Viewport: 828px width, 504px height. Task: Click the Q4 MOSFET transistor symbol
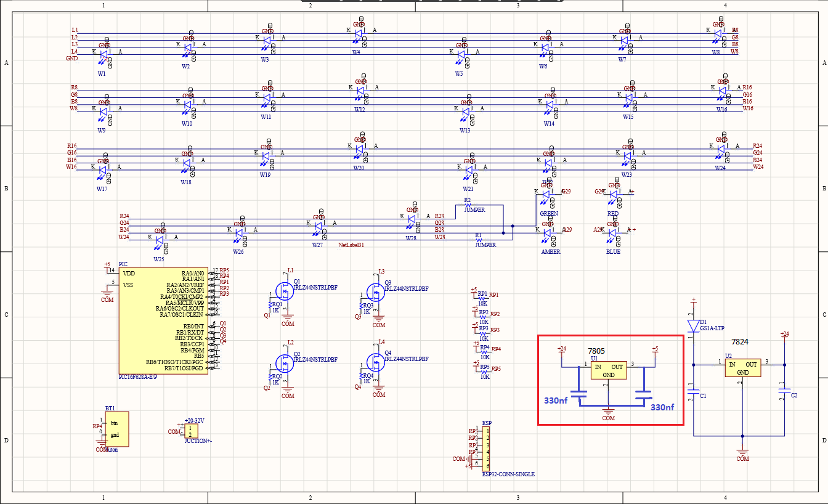(375, 361)
